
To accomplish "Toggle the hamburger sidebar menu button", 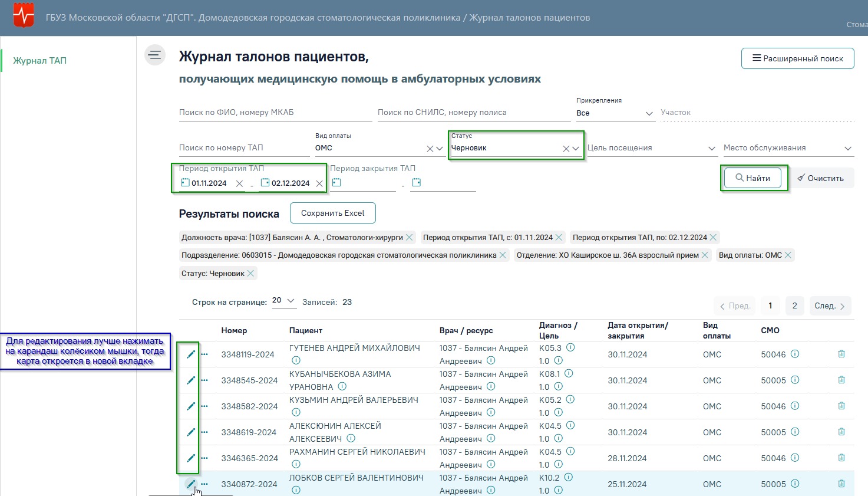I will point(155,55).
